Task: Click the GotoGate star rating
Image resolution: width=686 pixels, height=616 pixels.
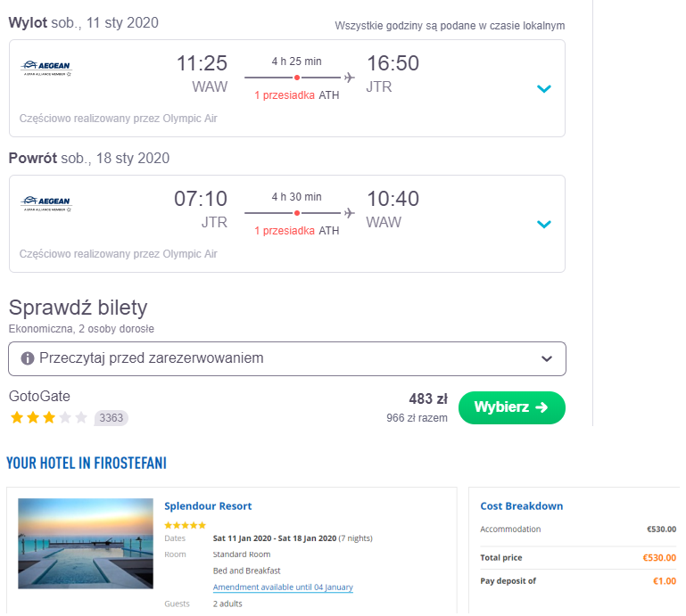Action: (x=48, y=418)
